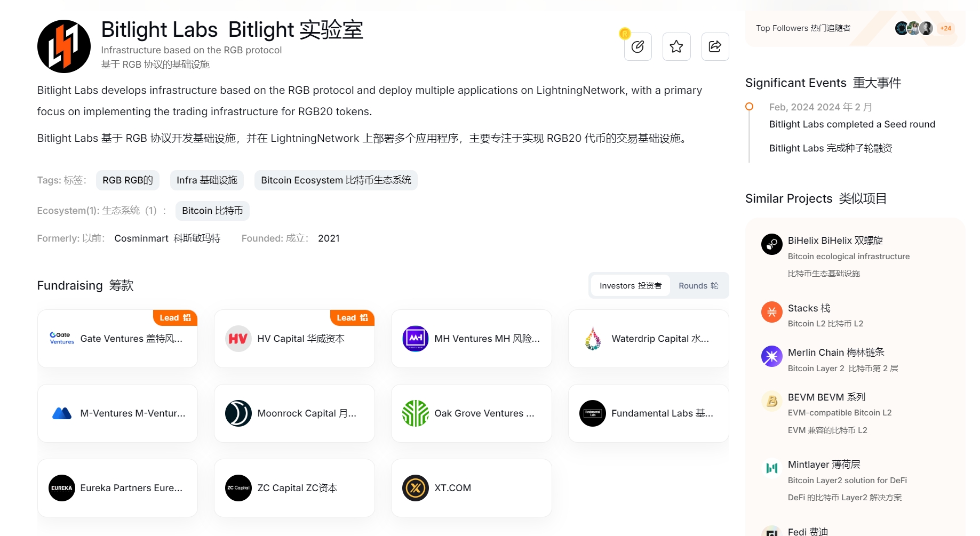Image resolution: width=980 pixels, height=536 pixels.
Task: Click the XT.COM logo icon
Action: [416, 488]
